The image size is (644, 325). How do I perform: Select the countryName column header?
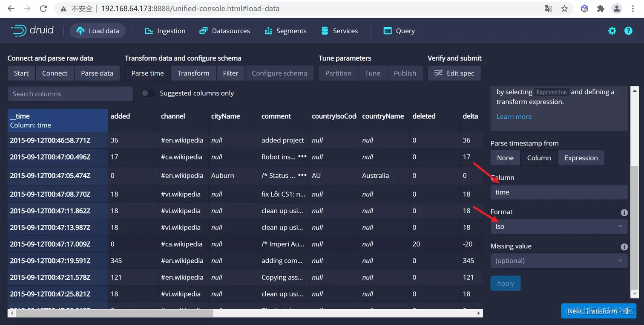(385, 120)
